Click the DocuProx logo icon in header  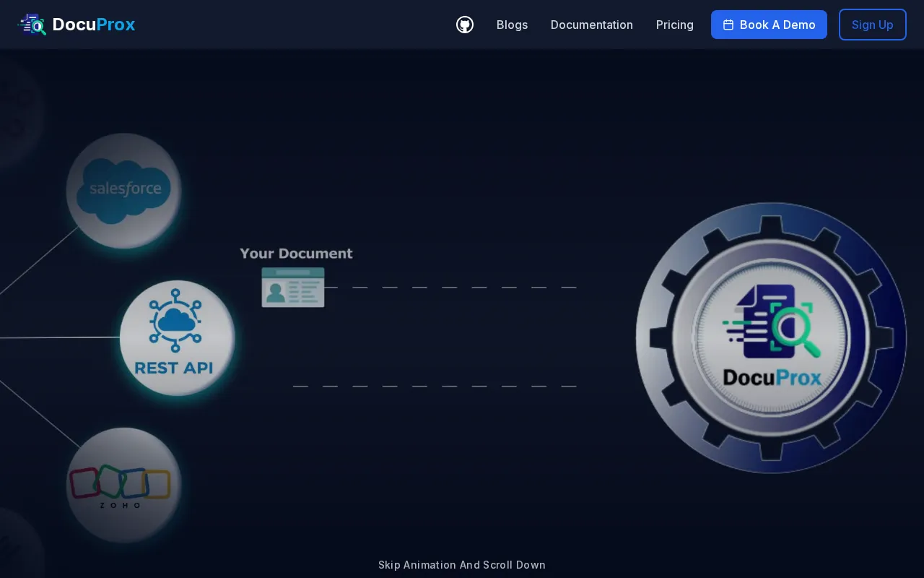click(x=32, y=25)
